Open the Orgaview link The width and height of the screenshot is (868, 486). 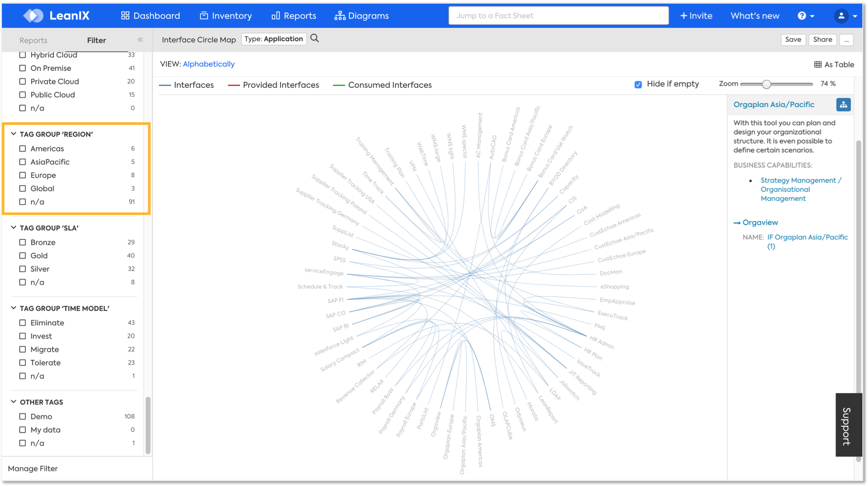(760, 223)
